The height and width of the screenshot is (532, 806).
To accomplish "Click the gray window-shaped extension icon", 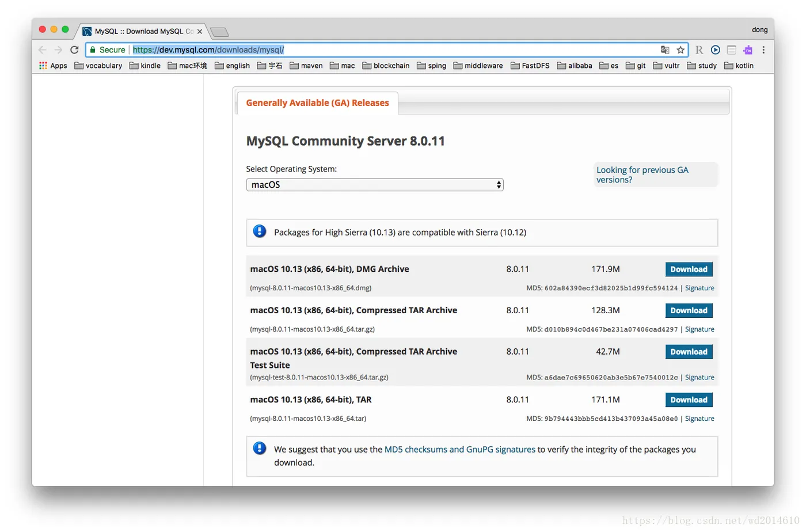I will 732,50.
